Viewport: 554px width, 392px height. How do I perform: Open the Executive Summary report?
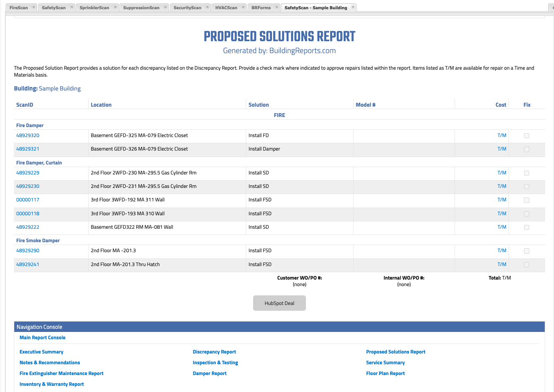pos(41,352)
